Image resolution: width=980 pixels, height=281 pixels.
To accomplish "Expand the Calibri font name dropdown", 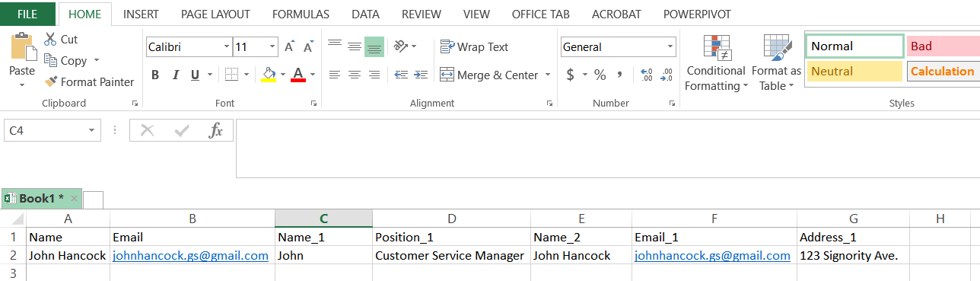I will [227, 47].
